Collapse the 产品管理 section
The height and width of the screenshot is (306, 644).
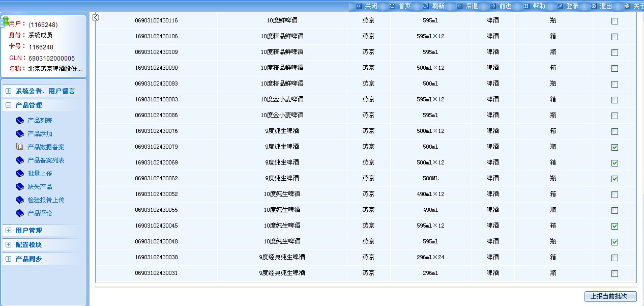(x=8, y=105)
